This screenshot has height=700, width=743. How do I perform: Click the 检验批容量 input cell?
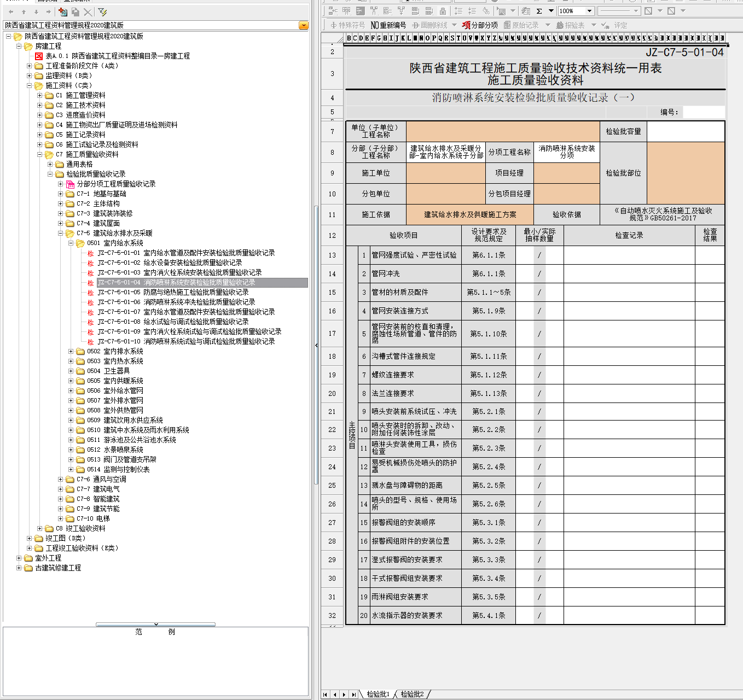pyautogui.click(x=686, y=131)
